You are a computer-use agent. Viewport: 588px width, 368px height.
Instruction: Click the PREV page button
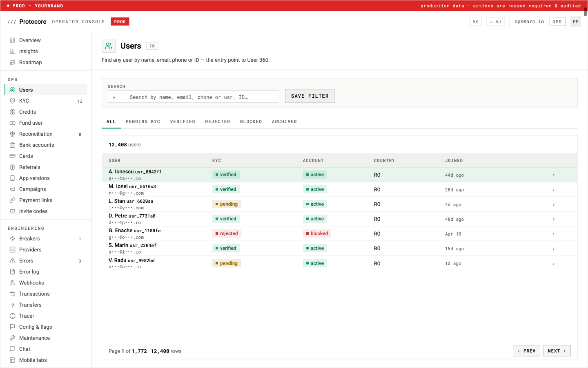pos(527,351)
